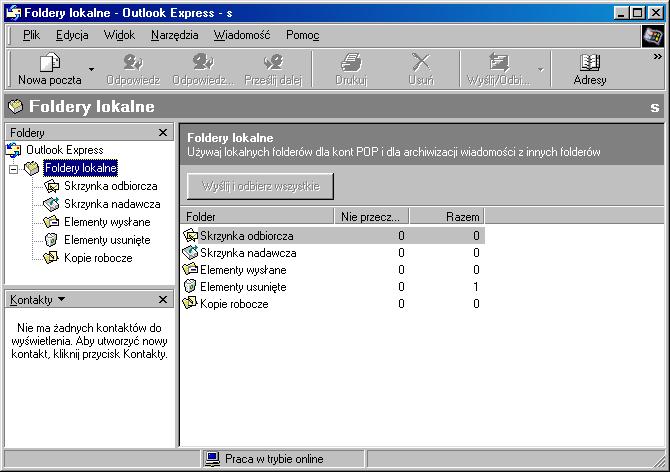Screen dimensions: 670x472
Task: Show more toolbar buttons chevron
Action: click(658, 56)
